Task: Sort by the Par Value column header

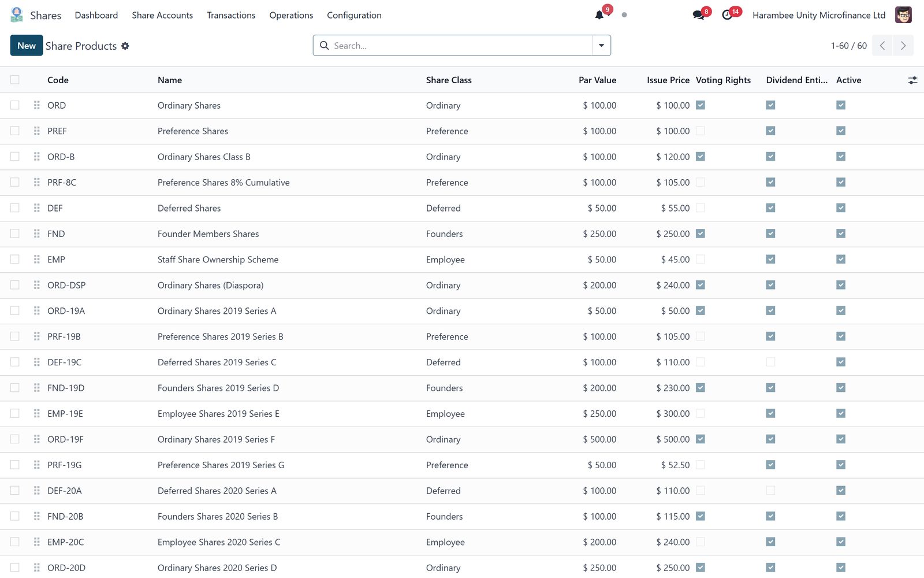Action: [597, 80]
